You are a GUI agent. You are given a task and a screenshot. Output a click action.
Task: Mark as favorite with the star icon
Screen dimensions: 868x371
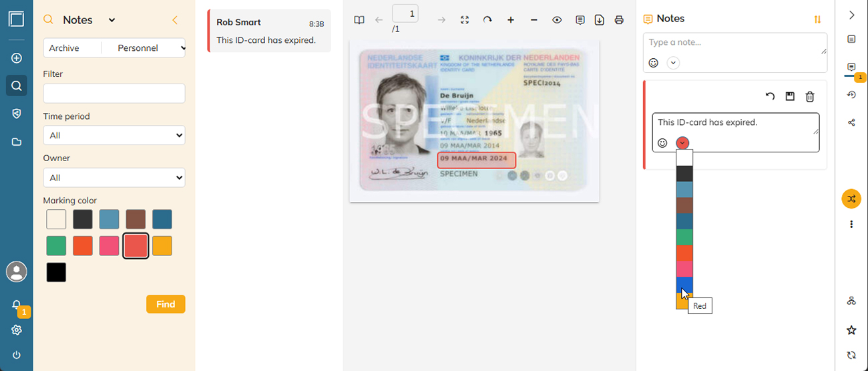coord(851,330)
